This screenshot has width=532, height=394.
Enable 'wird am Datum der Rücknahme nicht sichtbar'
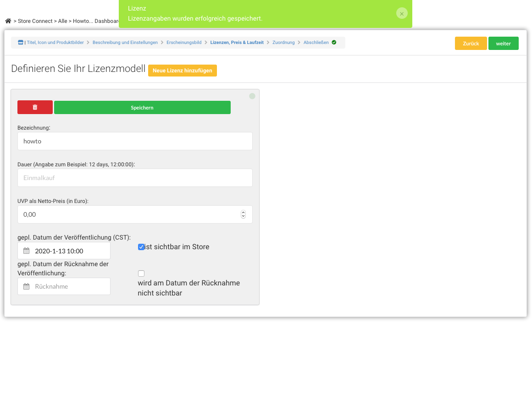141,274
